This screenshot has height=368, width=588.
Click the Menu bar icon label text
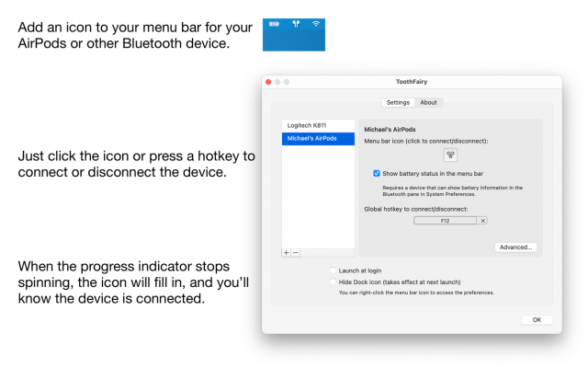426,141
